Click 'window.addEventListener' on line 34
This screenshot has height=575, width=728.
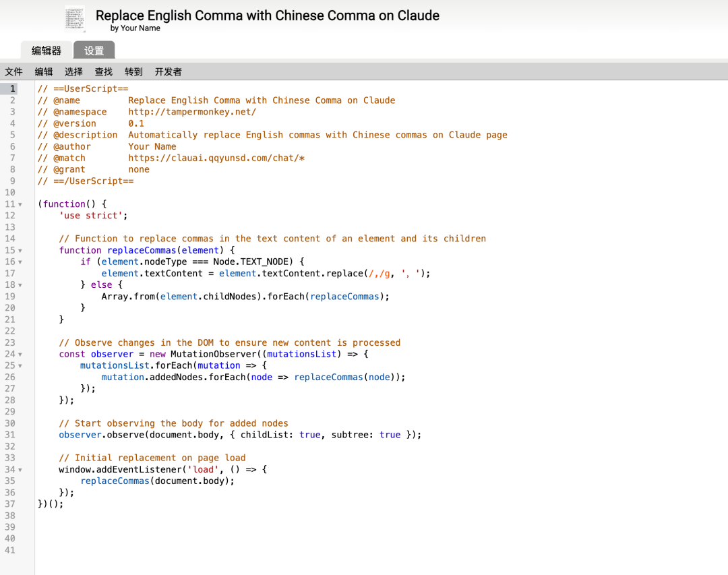pos(120,470)
